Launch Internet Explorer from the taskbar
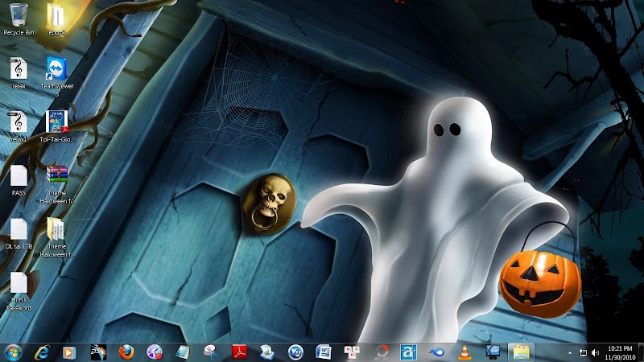 tap(42, 352)
